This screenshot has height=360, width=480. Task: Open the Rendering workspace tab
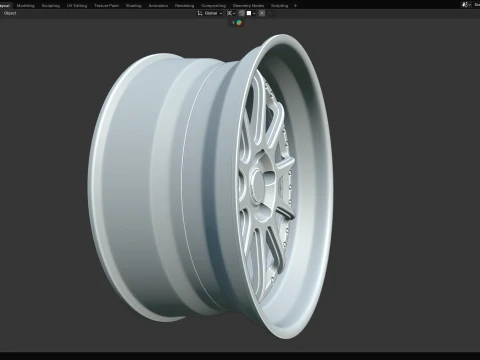184,6
